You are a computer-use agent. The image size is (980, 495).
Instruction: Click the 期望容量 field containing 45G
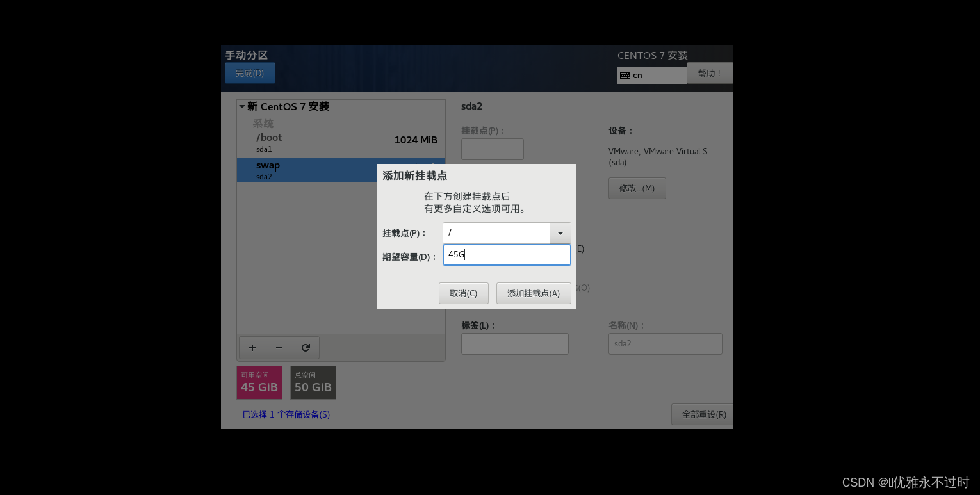pos(507,255)
